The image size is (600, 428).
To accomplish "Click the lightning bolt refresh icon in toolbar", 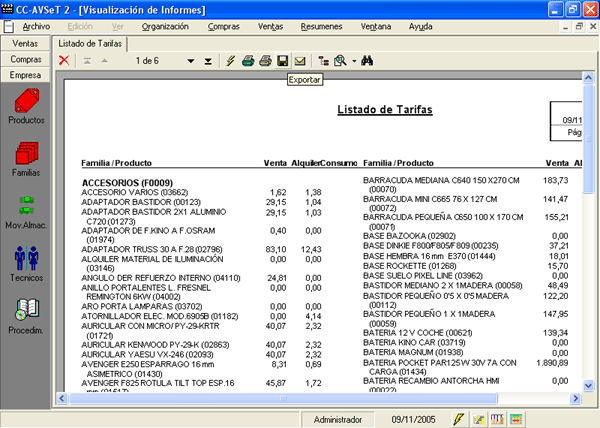I will [230, 61].
